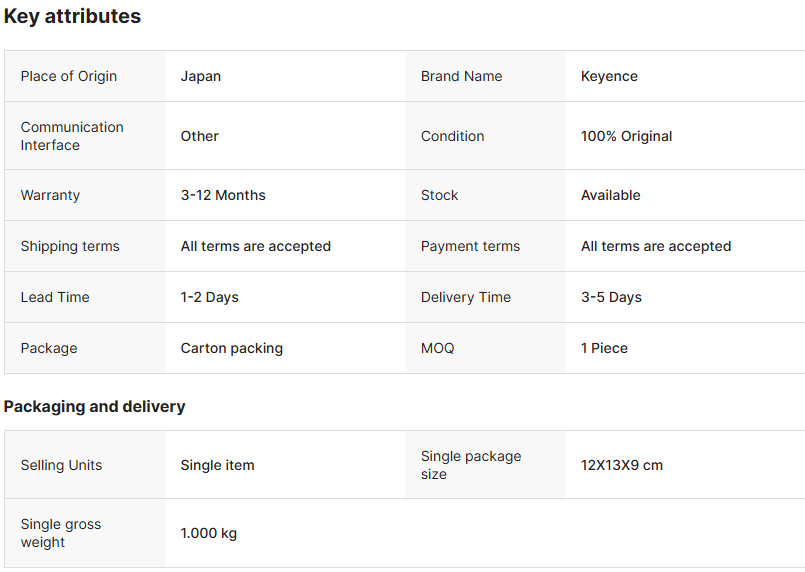This screenshot has width=805, height=572.
Task: Select the 1 Piece MOQ value
Action: (x=604, y=348)
